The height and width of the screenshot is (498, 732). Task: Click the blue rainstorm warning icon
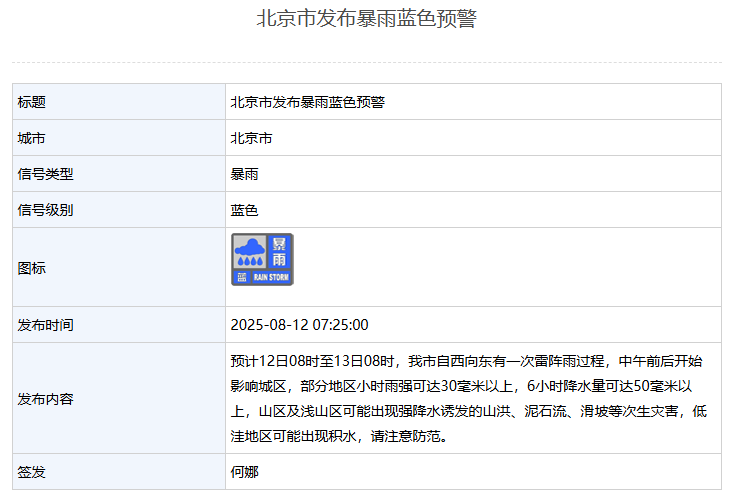coord(262,260)
